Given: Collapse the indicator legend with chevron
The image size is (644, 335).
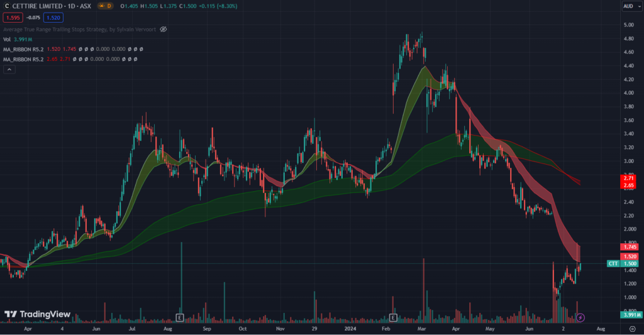Looking at the screenshot, I should pyautogui.click(x=9, y=70).
